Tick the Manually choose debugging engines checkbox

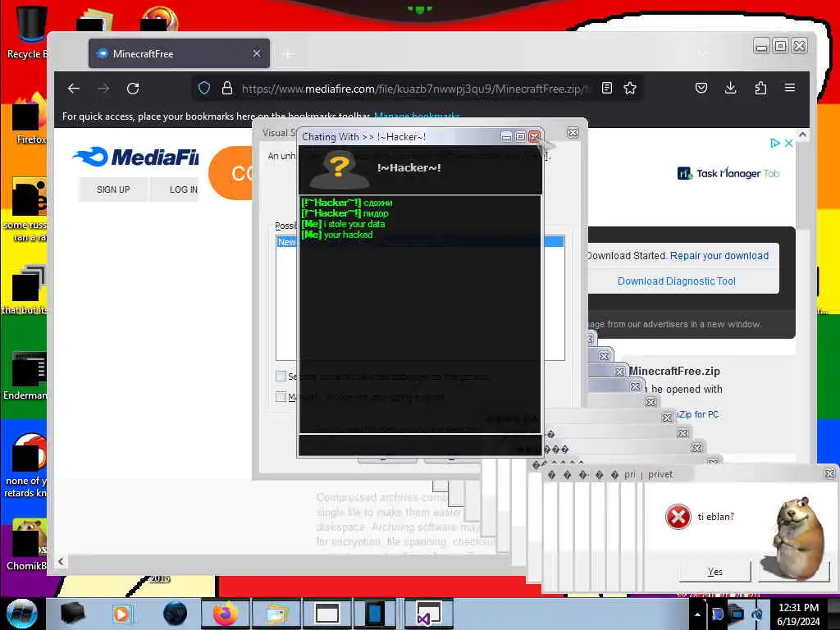[281, 396]
